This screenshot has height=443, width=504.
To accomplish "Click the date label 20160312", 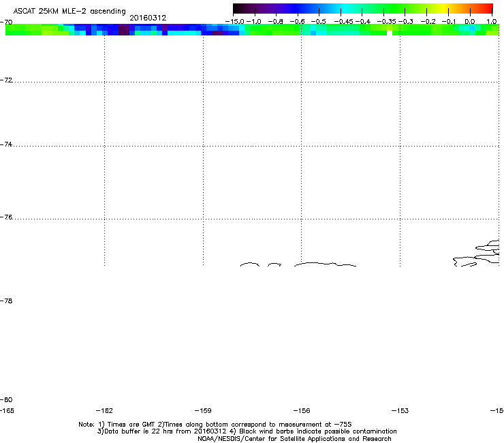I will [148, 18].
